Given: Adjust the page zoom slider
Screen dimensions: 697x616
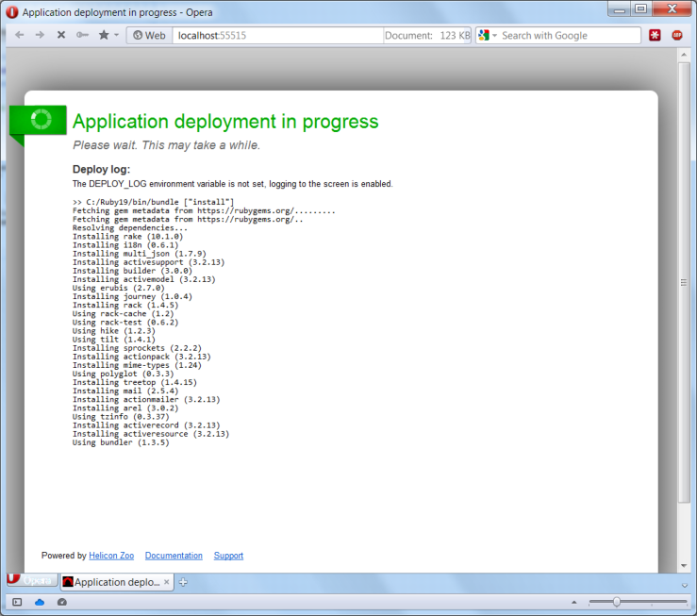Looking at the screenshot, I should click(x=617, y=602).
